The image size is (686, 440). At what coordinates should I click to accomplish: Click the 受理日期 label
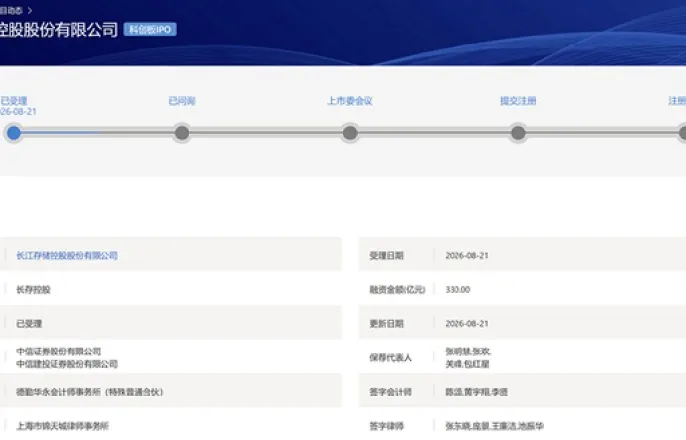point(386,255)
